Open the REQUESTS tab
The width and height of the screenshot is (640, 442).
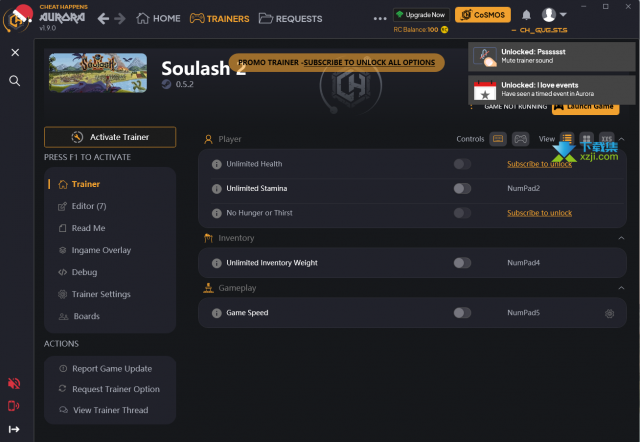pos(291,18)
